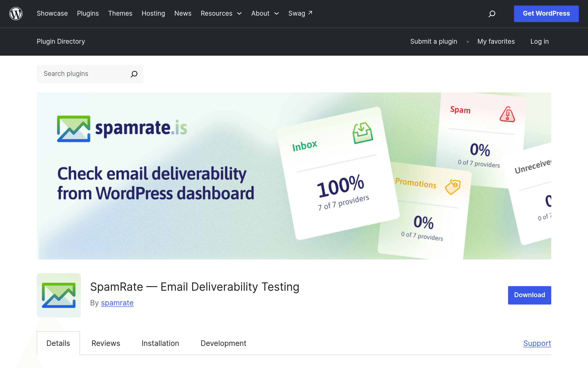Screen dimensions: 588x368
Task: Click the plugin title SpamRate — Email Deliverability Testing
Action: coord(195,287)
